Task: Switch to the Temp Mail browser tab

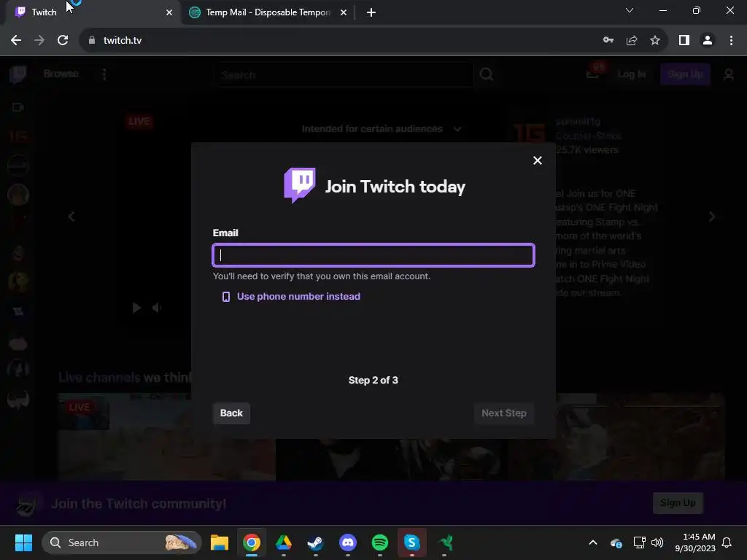Action: tap(267, 12)
